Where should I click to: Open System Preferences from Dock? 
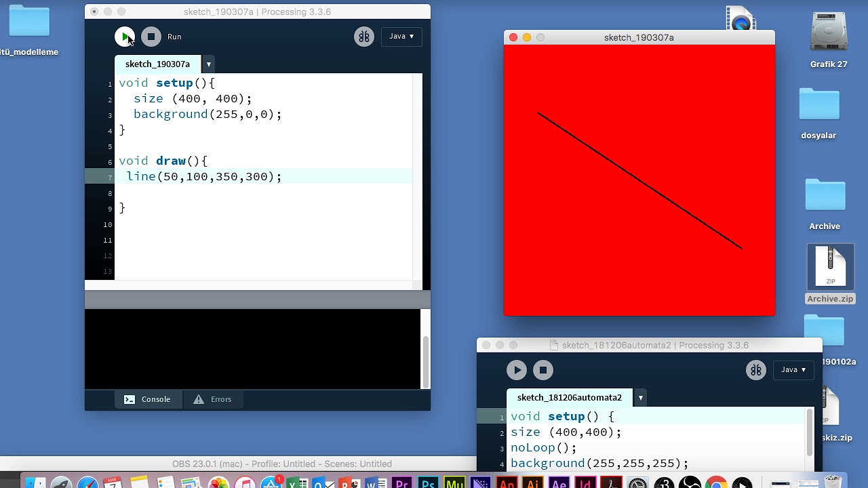(x=638, y=482)
